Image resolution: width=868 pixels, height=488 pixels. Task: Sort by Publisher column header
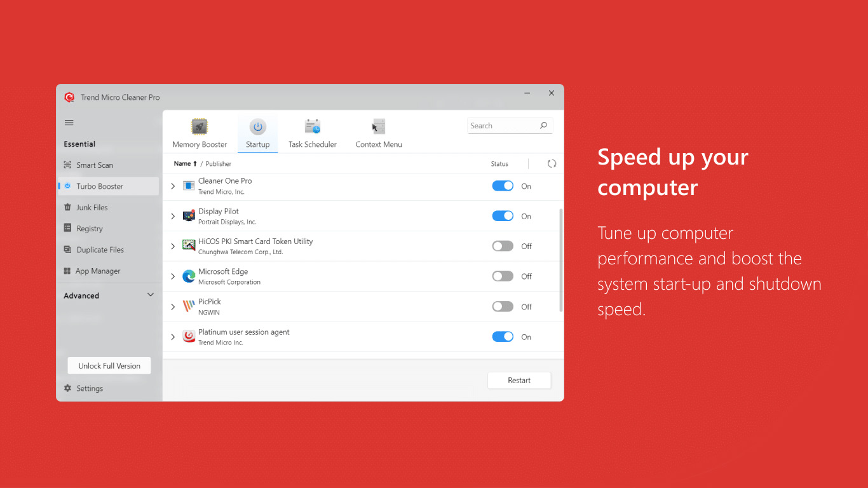coord(219,164)
